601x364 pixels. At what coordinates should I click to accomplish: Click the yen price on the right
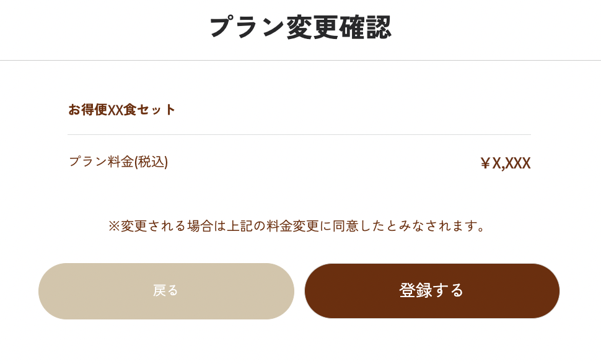[x=505, y=163]
